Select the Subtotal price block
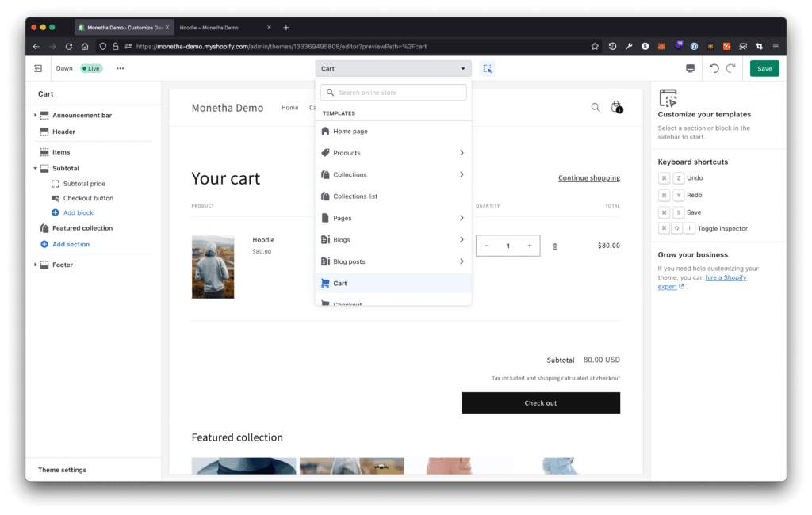The width and height of the screenshot is (812, 515). (x=84, y=184)
